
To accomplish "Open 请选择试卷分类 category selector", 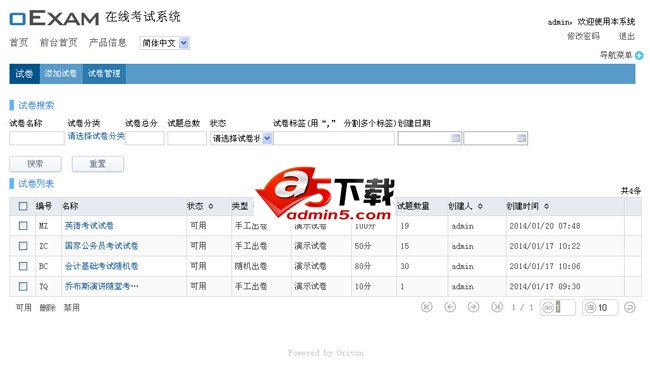I will tap(96, 136).
